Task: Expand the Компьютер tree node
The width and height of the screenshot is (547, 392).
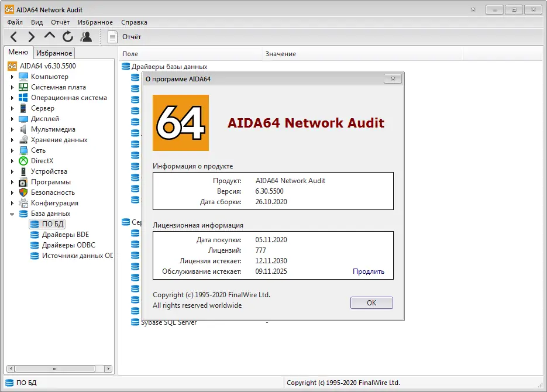Action: pos(12,77)
